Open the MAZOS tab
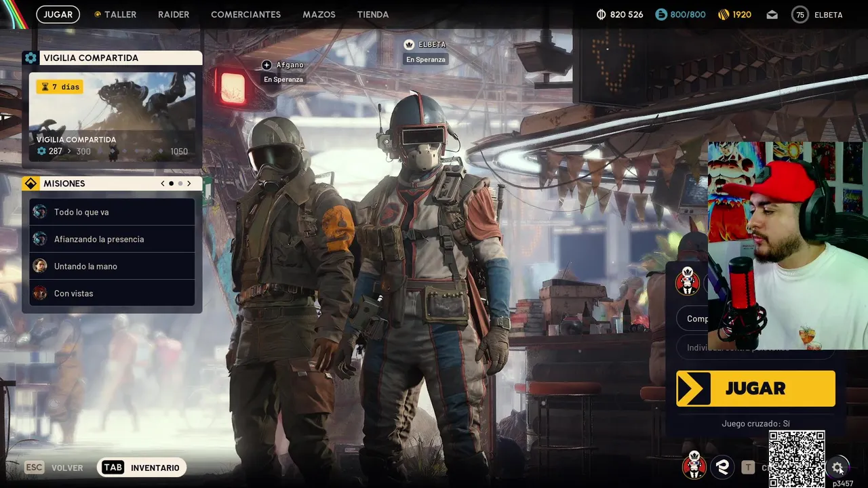This screenshot has height=488, width=868. click(x=319, y=14)
